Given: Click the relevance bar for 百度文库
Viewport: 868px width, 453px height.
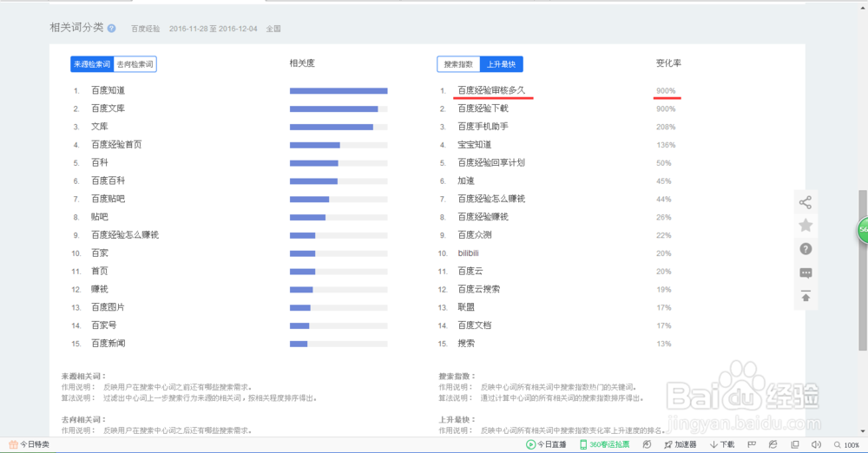Looking at the screenshot, I should click(x=339, y=109).
